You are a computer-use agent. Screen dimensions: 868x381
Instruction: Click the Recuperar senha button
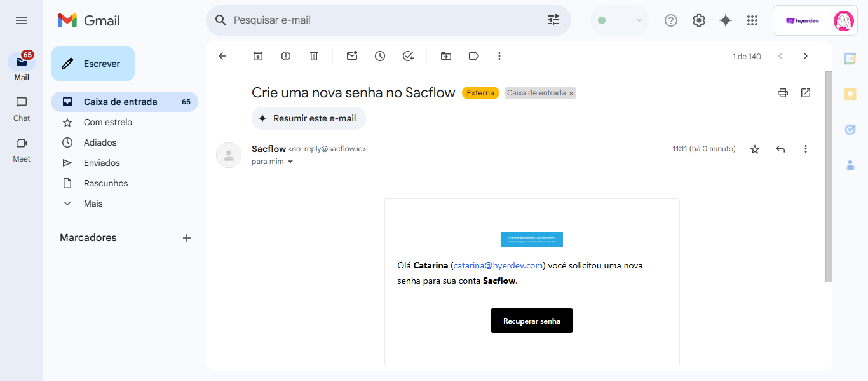531,321
